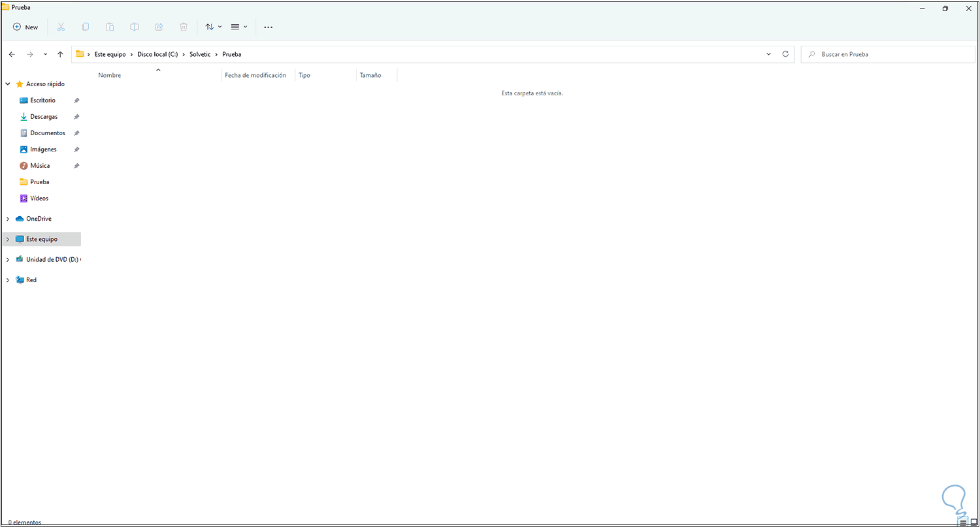Viewport: 980px width, 527px height.
Task: Click the pin icon next to Descargas
Action: 76,117
